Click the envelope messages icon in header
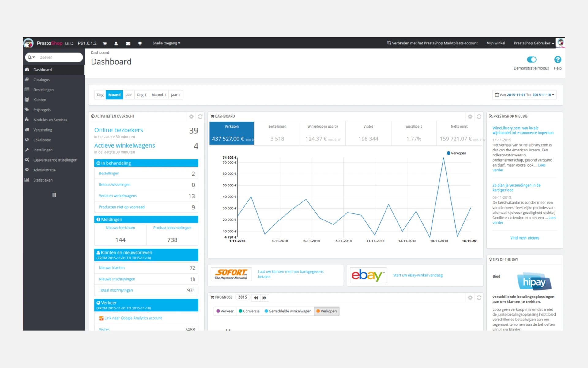This screenshot has width=588, height=368. click(x=128, y=44)
